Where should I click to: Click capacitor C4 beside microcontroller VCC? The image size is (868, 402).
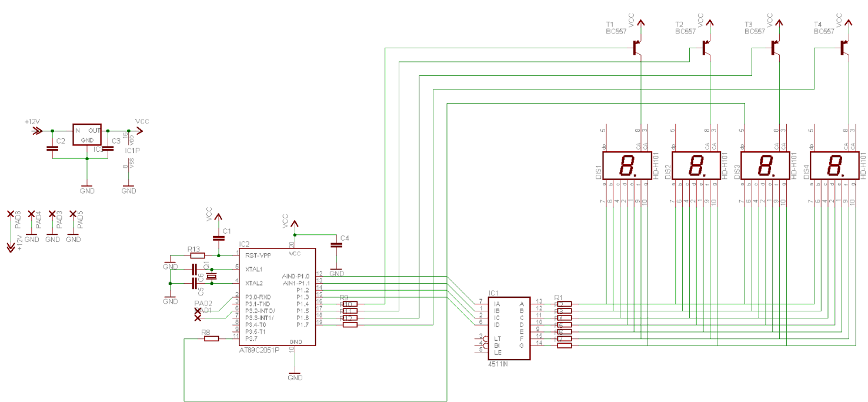tap(336, 245)
